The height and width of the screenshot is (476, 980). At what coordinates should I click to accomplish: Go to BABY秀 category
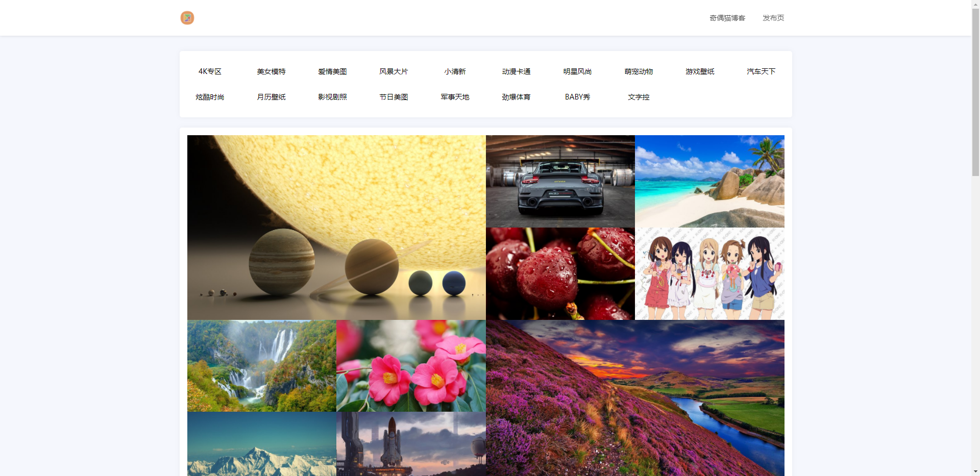click(577, 97)
